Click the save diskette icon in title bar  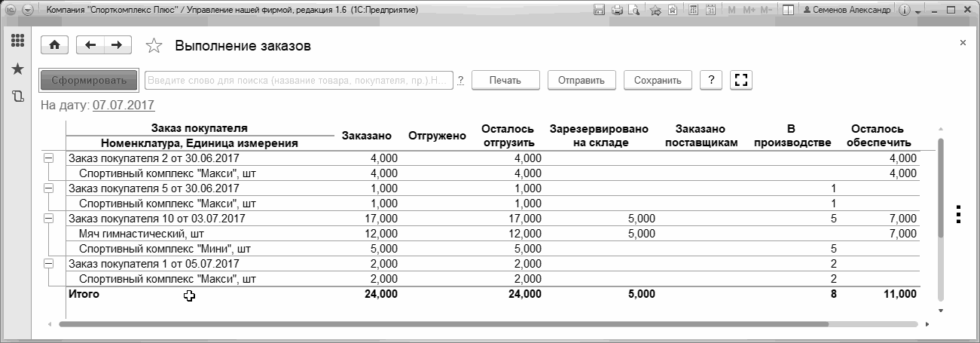[x=600, y=11]
